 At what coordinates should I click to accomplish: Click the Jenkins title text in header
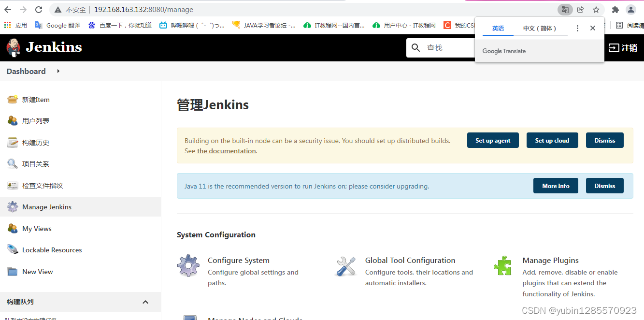54,47
